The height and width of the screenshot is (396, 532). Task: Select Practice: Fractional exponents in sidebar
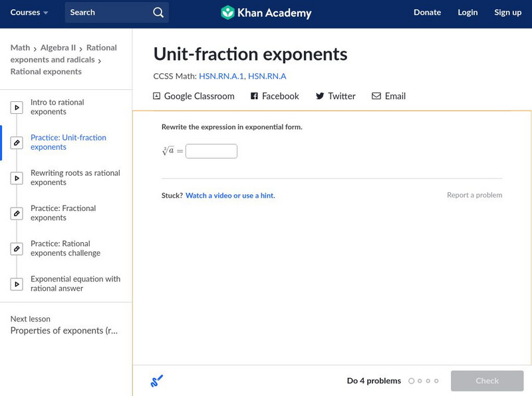[63, 213]
